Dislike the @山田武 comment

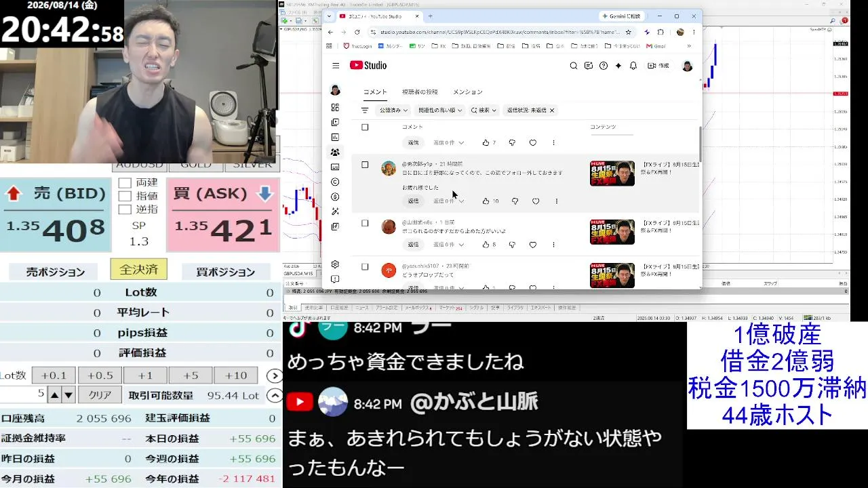[x=513, y=245]
